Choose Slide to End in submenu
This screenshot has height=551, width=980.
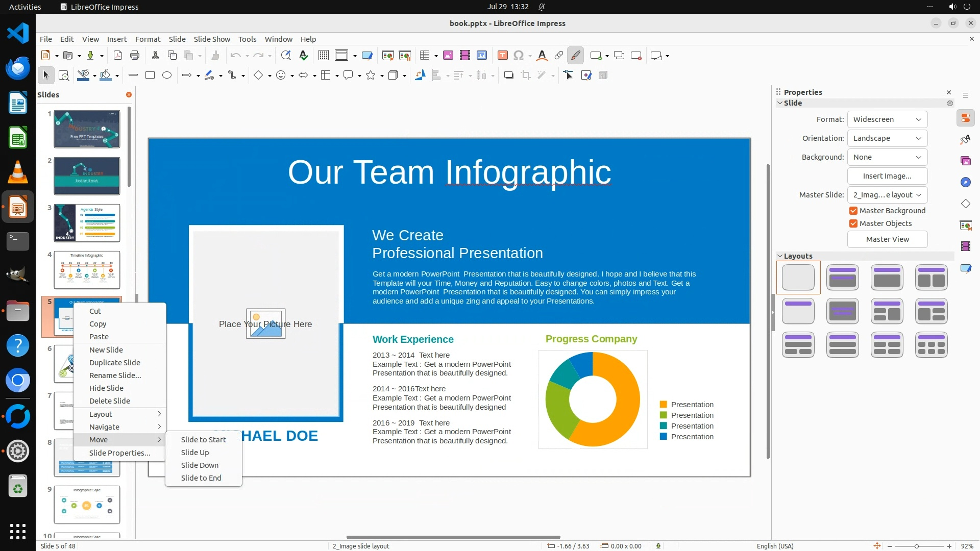[x=201, y=478]
